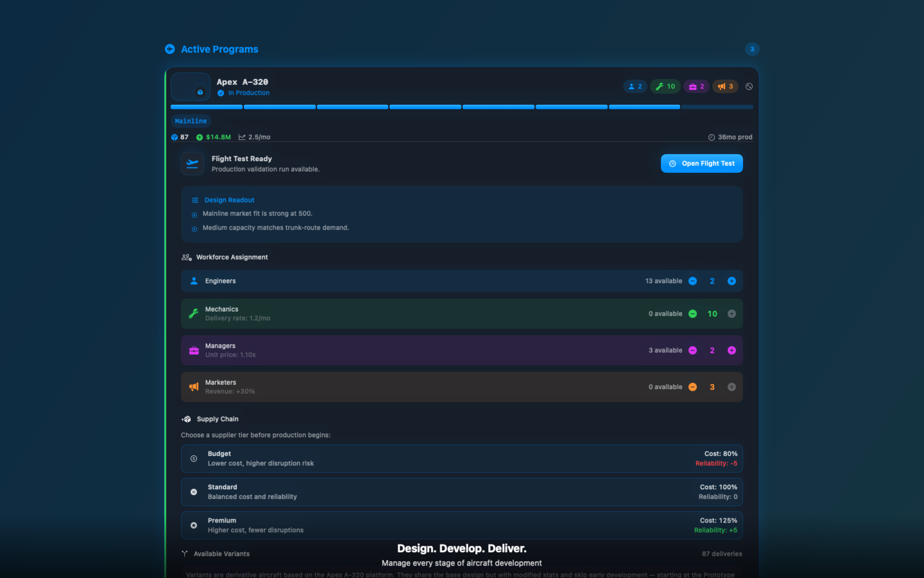Open the Design Readout heading
Viewport: 924px width, 578px height.
click(x=229, y=200)
